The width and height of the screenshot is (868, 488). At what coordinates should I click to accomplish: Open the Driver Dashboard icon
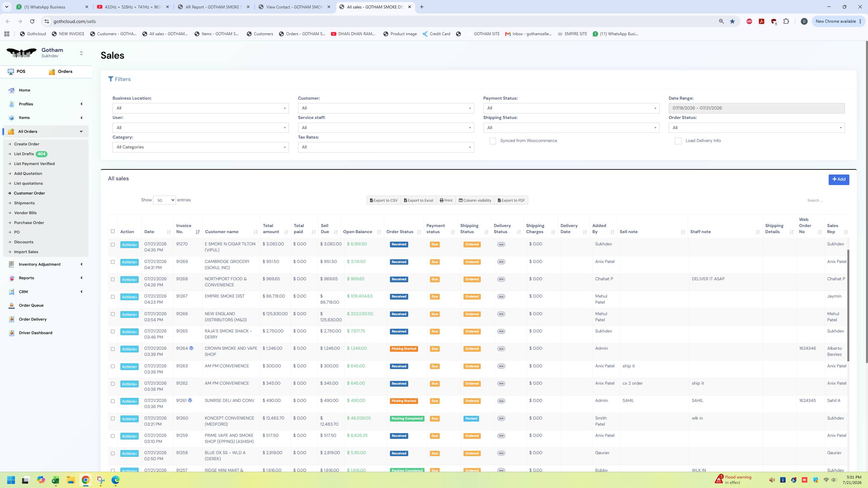[x=12, y=333]
